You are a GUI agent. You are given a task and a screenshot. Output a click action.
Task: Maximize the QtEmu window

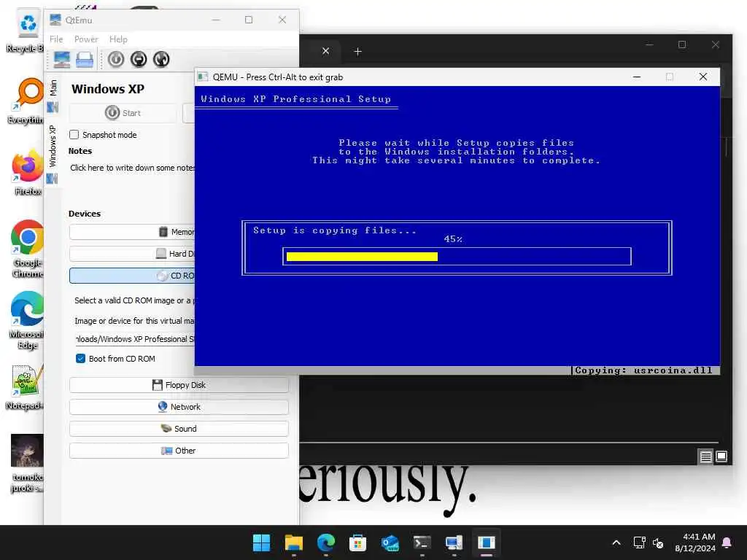249,20
